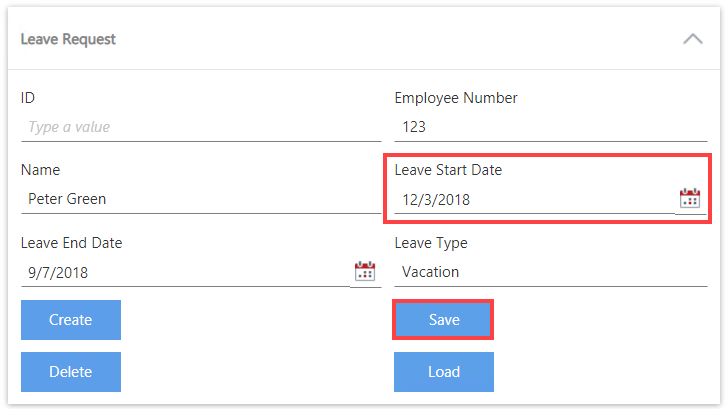Click the Leave Start Date label
The width and height of the screenshot is (728, 409).
click(x=448, y=170)
